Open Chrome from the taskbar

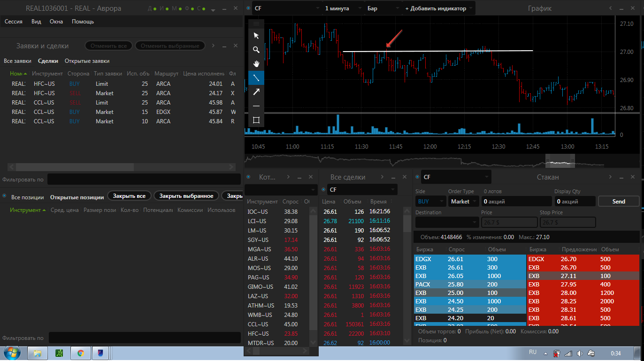(81, 353)
